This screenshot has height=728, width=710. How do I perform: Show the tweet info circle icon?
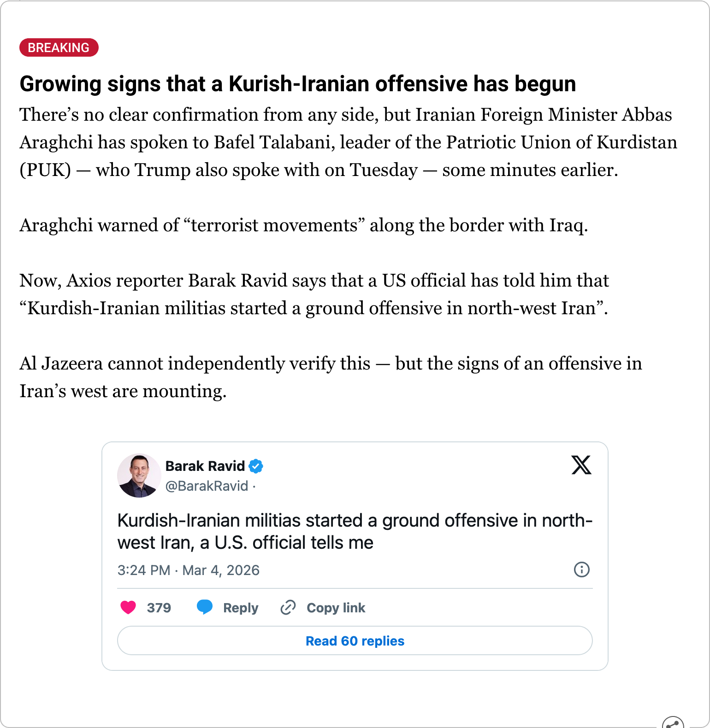coord(581,570)
